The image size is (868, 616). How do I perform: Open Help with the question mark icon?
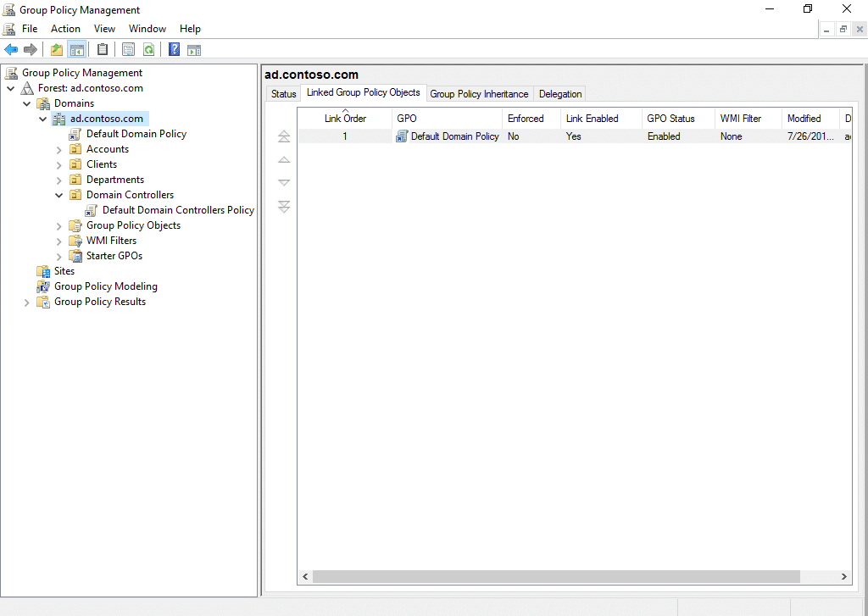(174, 50)
